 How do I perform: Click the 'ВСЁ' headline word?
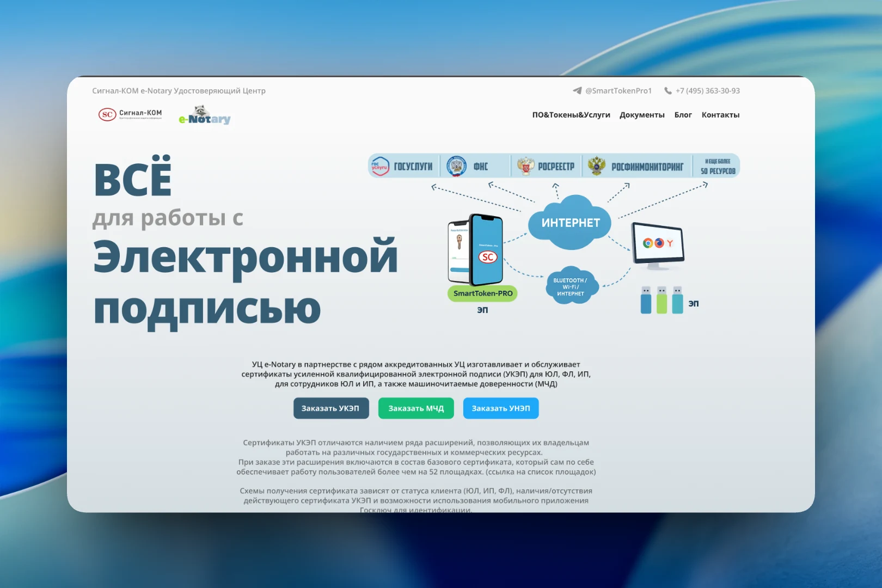tap(133, 175)
